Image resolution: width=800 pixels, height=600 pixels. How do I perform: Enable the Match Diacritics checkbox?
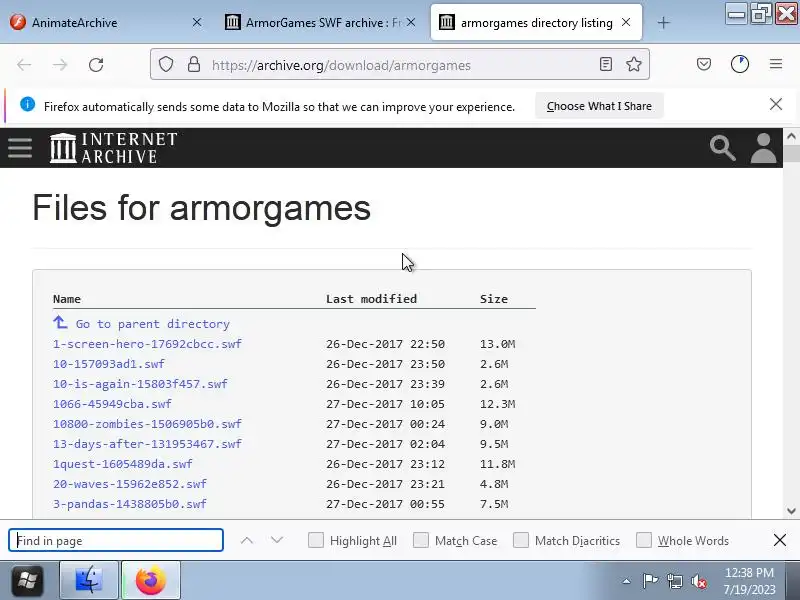pos(521,540)
